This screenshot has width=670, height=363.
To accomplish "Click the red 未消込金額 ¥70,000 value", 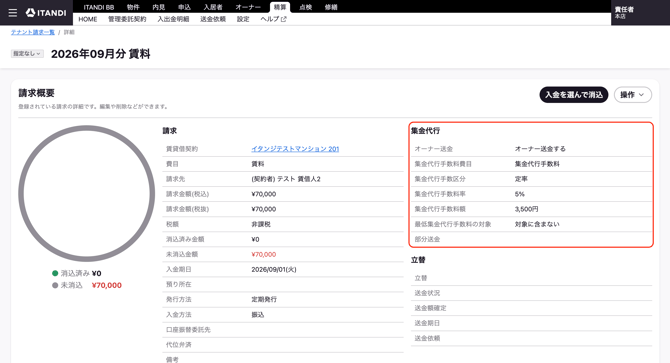I will point(264,254).
